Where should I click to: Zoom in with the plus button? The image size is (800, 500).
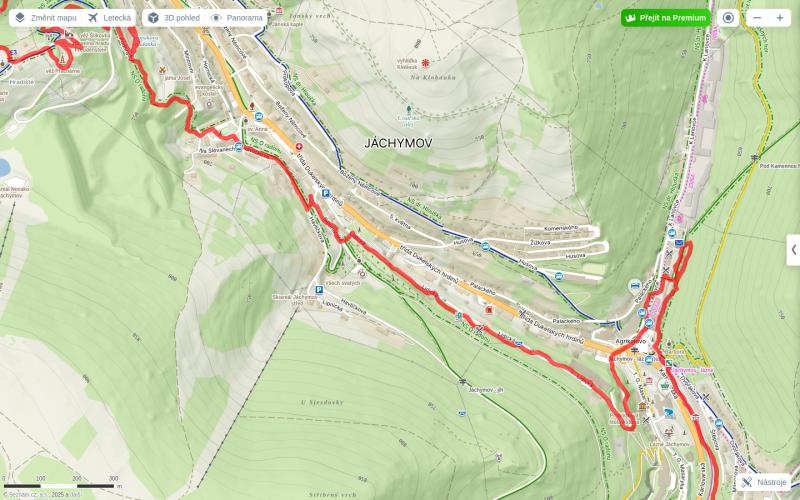click(x=780, y=18)
